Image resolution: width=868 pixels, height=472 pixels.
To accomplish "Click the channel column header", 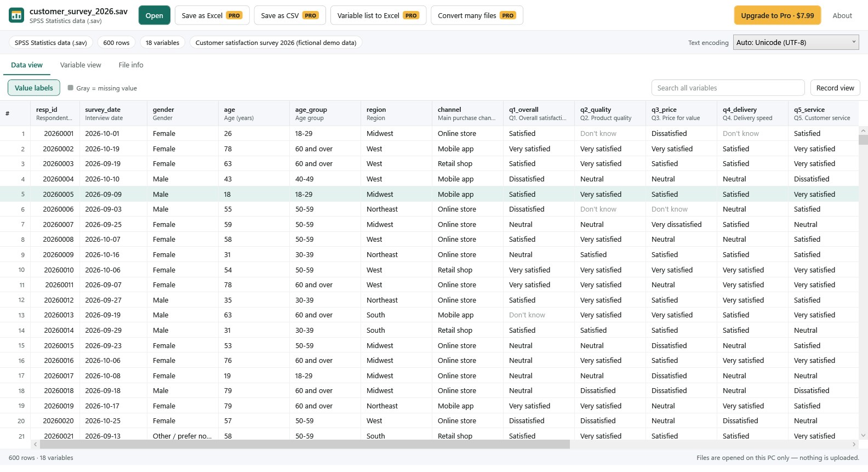I will pos(467,113).
